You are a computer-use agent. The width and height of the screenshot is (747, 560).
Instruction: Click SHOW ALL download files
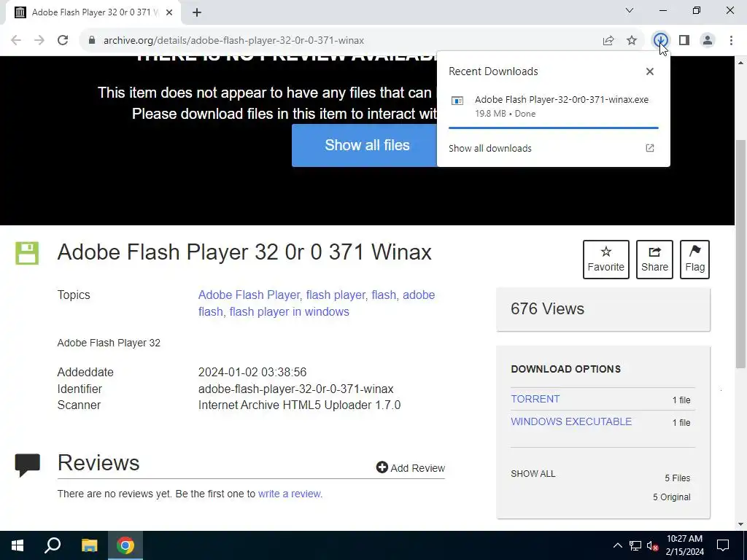point(533,474)
